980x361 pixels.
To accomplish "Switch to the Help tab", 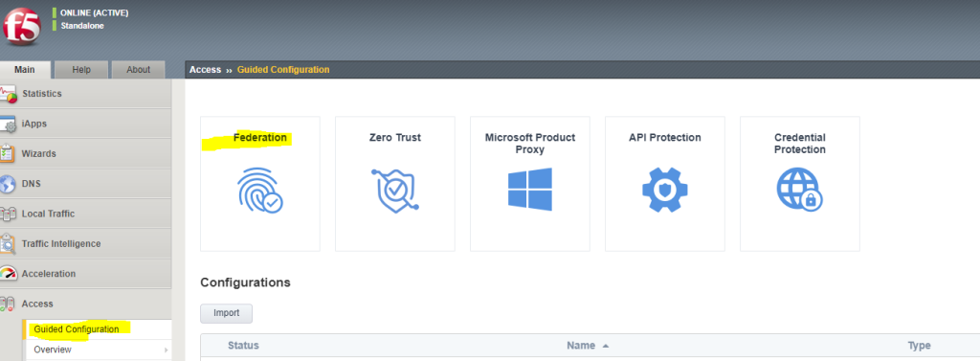I will (x=81, y=70).
